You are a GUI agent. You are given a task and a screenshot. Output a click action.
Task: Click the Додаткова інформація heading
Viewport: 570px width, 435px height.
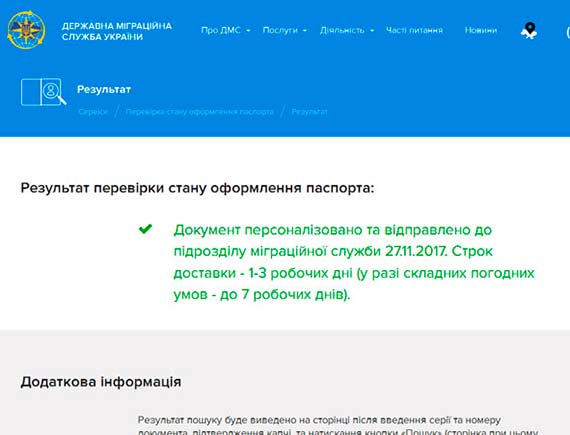pyautogui.click(x=101, y=382)
